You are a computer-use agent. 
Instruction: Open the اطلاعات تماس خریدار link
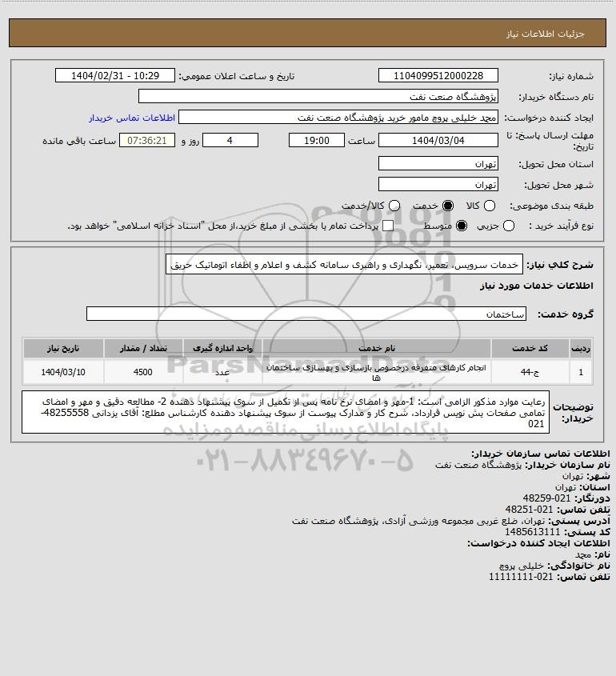click(132, 118)
